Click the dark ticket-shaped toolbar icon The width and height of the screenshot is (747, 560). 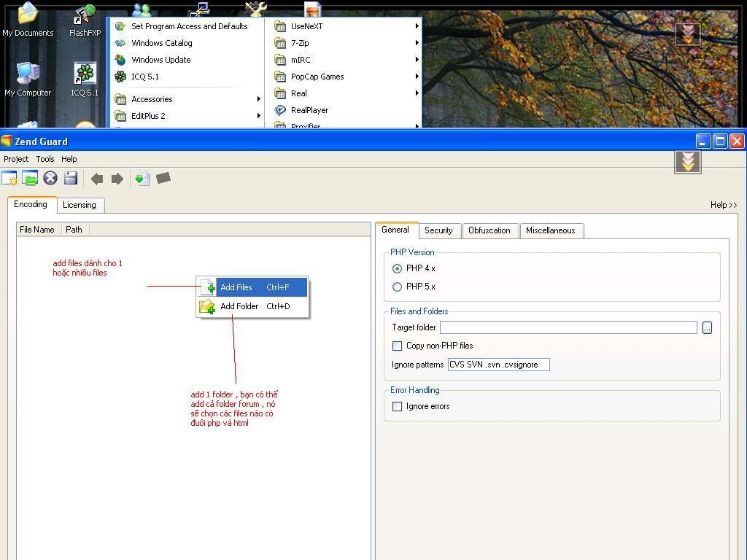coord(163,178)
